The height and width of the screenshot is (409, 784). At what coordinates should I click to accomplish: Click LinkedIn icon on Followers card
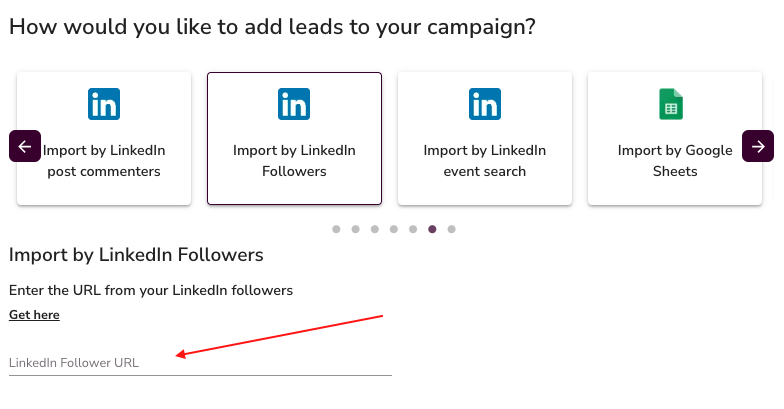point(294,103)
